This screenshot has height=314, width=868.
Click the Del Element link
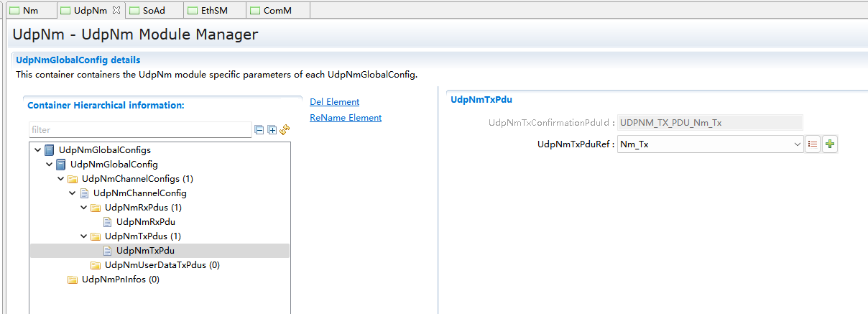[x=334, y=102]
